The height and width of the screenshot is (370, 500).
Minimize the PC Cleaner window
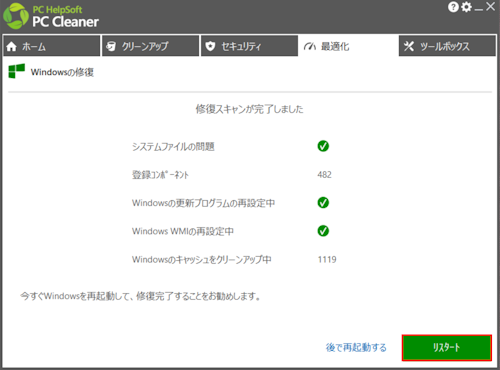coord(479,10)
